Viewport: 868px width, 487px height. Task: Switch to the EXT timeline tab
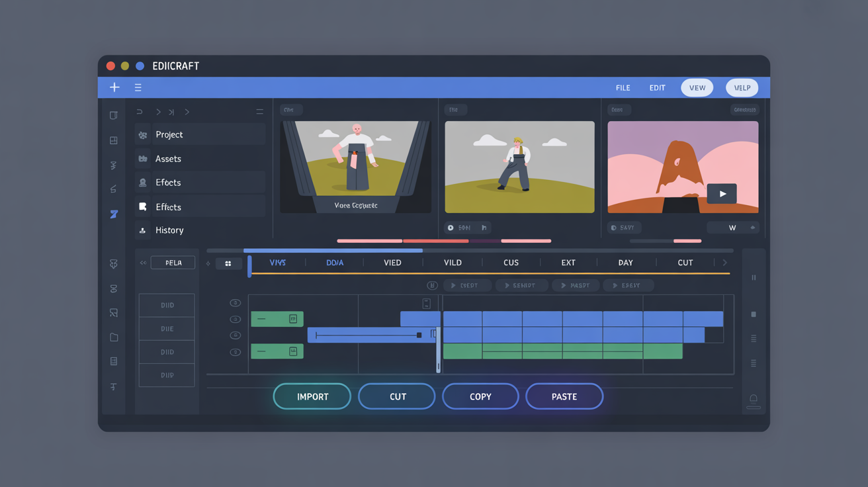point(568,263)
